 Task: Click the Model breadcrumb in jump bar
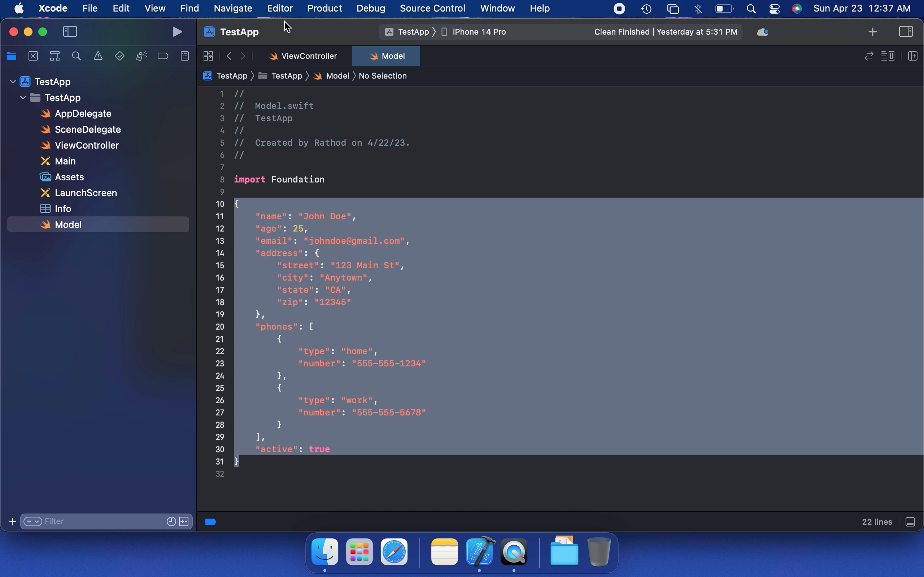coord(337,76)
